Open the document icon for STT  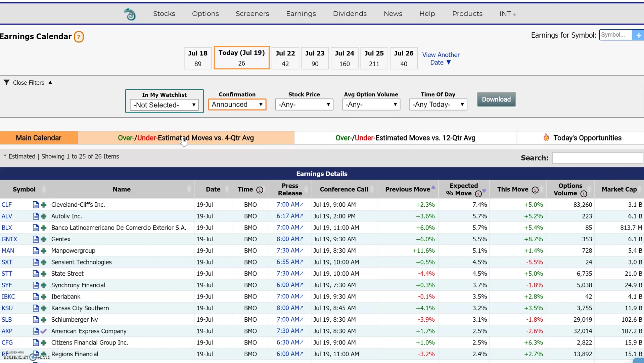pyautogui.click(x=36, y=274)
